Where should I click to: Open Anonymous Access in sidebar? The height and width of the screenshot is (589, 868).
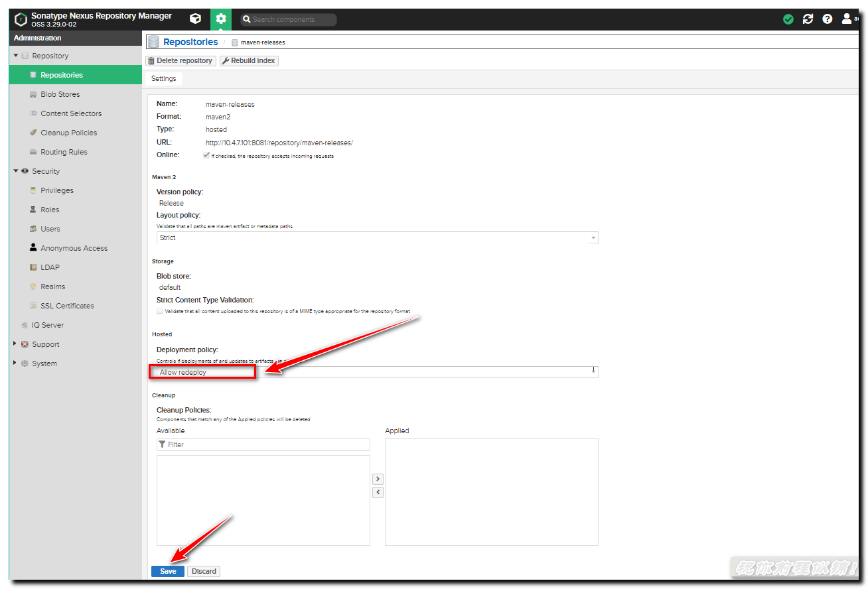[76, 248]
